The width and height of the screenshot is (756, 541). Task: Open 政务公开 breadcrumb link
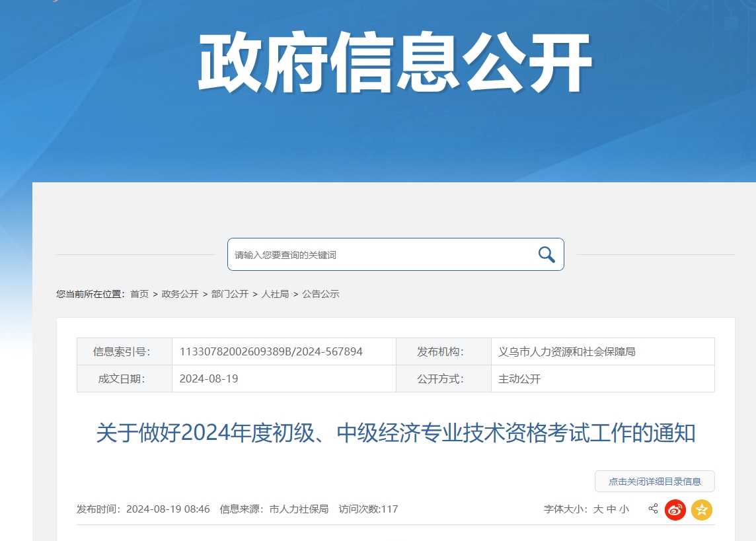[180, 294]
